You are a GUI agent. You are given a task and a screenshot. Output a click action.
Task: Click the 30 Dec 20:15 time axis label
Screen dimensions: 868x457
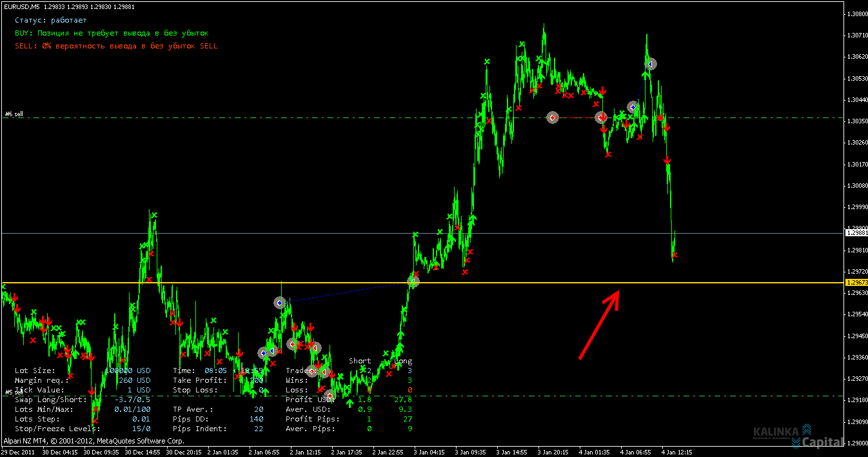185,452
